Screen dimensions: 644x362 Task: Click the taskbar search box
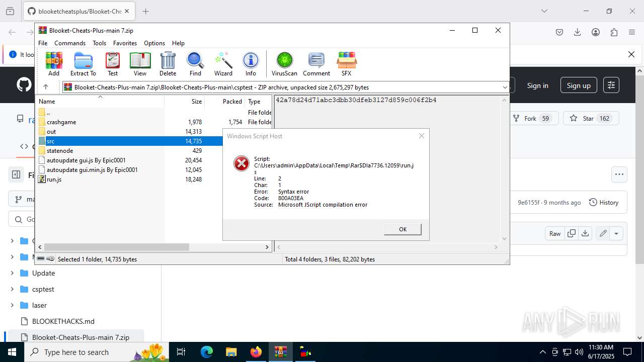[97, 352]
